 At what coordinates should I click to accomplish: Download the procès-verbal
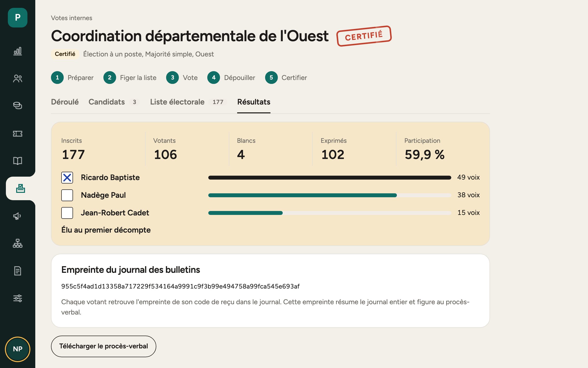pyautogui.click(x=103, y=346)
